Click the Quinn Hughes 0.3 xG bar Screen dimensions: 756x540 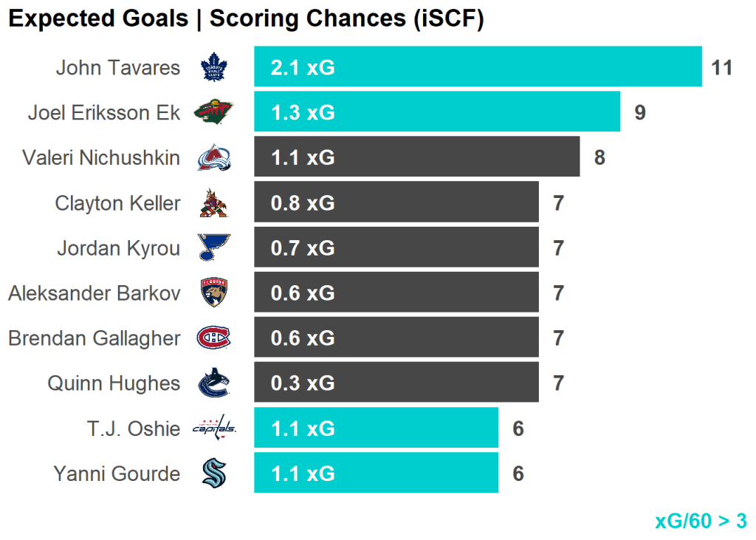(396, 383)
